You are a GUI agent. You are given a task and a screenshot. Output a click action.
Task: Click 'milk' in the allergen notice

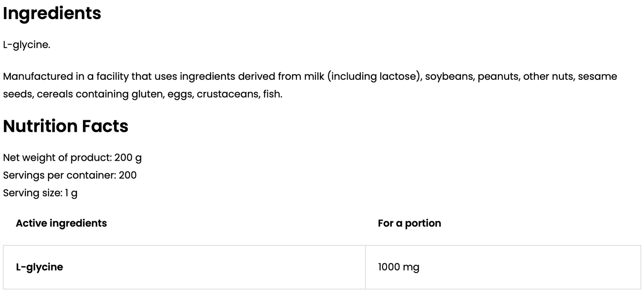tap(315, 77)
